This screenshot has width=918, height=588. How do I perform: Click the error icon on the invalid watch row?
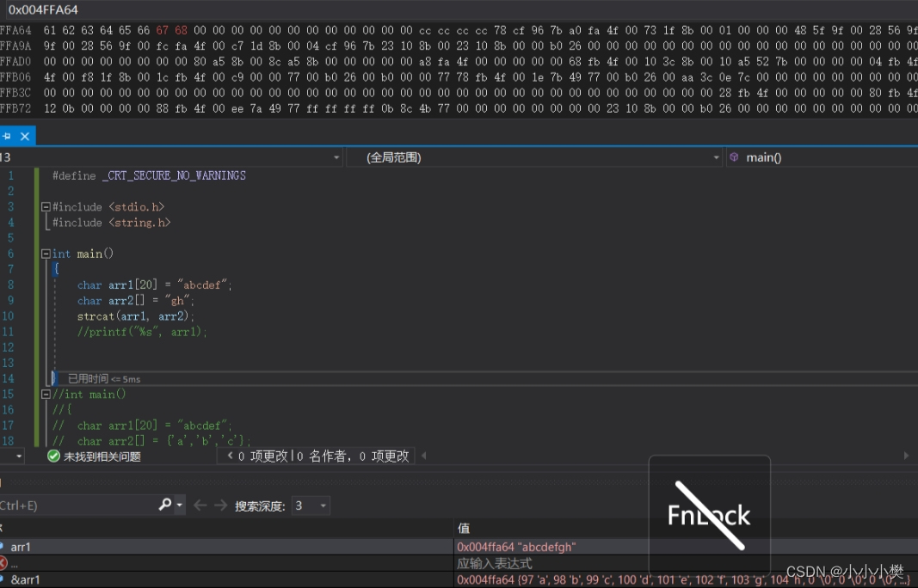tap(3, 563)
